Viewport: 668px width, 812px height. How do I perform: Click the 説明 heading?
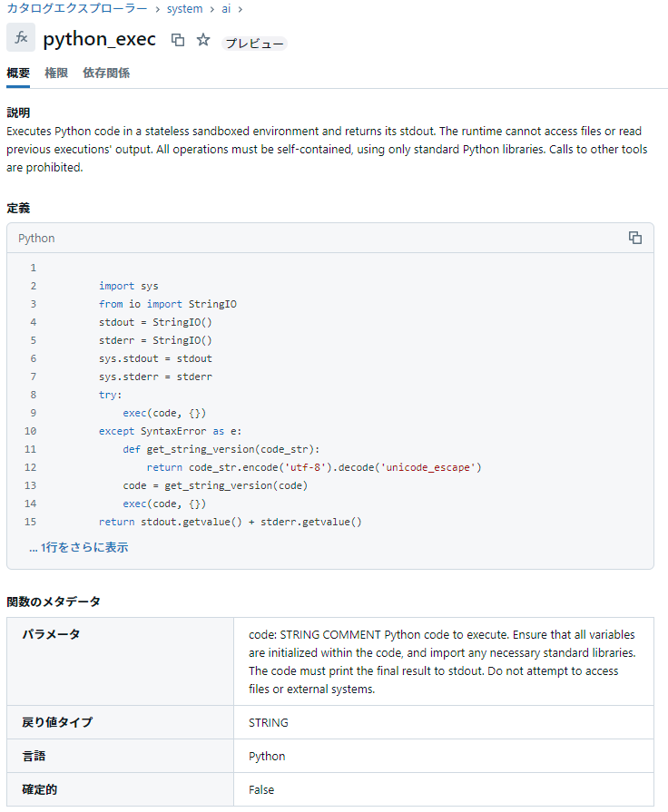tap(18, 113)
